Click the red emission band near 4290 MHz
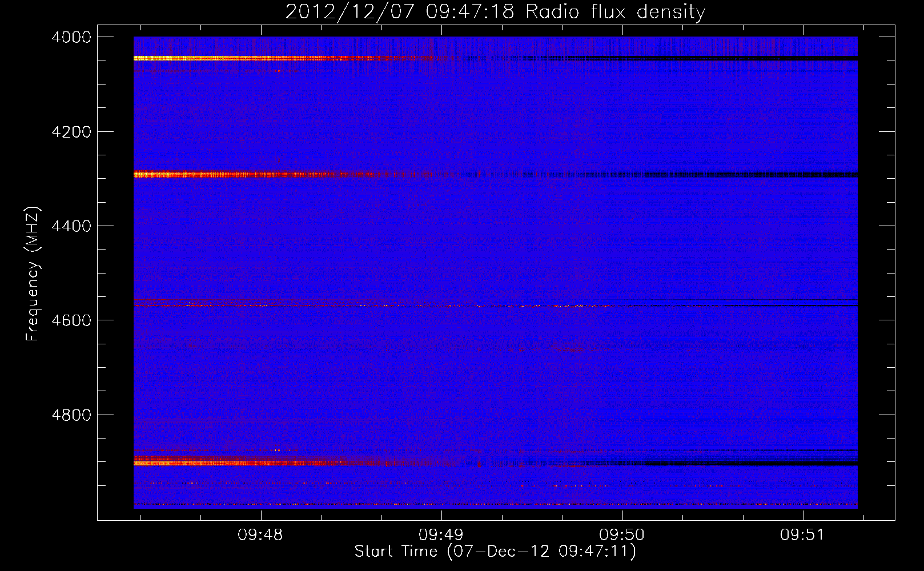Screen dimensions: 924x571 click(x=297, y=175)
